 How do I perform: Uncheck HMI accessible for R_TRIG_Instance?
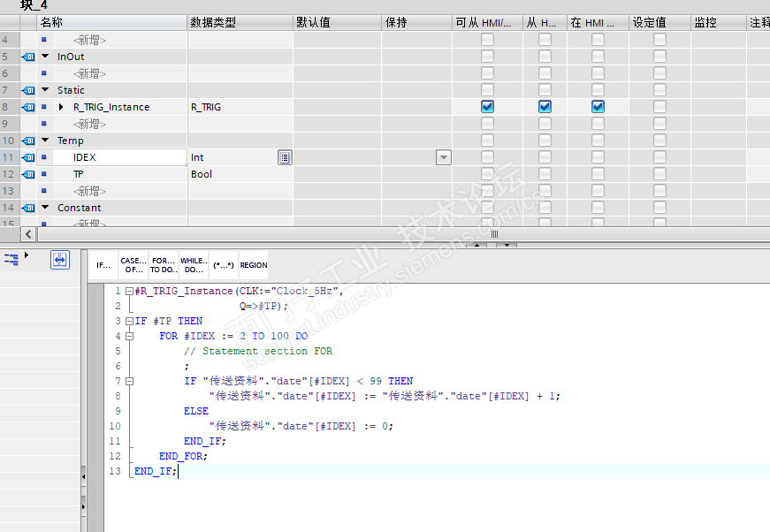[488, 107]
